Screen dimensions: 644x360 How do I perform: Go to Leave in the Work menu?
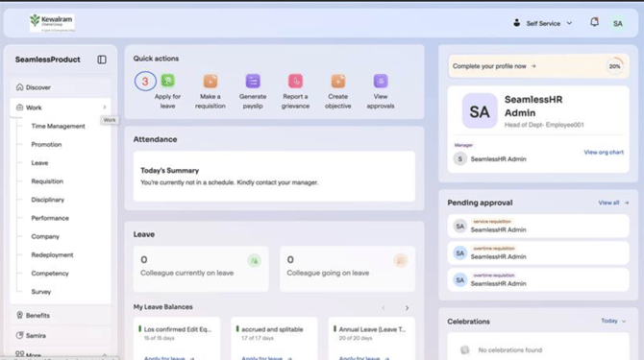(39, 163)
